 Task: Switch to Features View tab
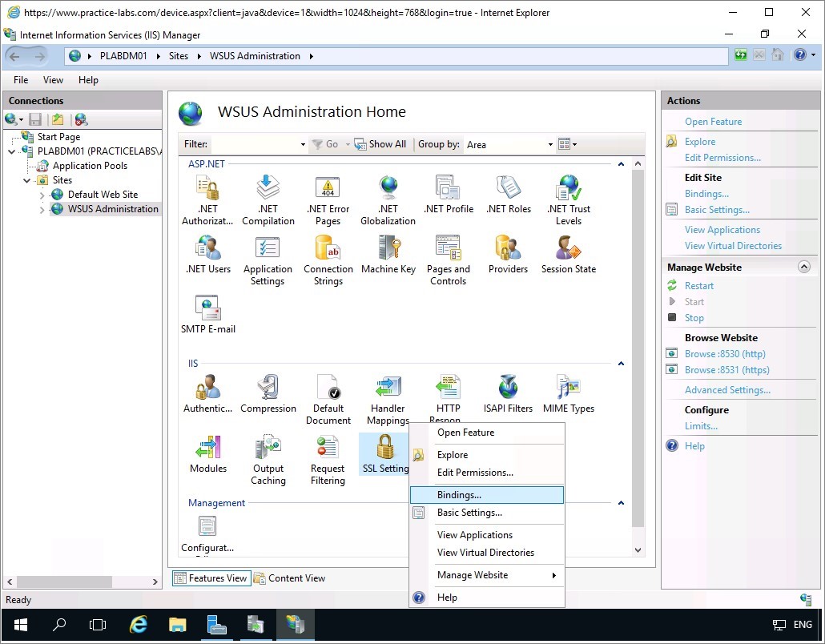(211, 578)
